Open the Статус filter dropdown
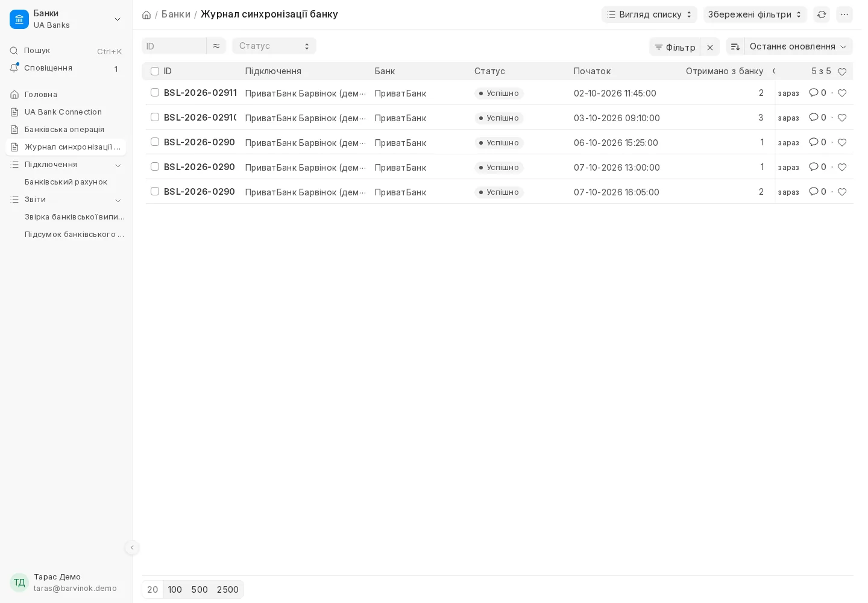868x603 pixels. [274, 46]
